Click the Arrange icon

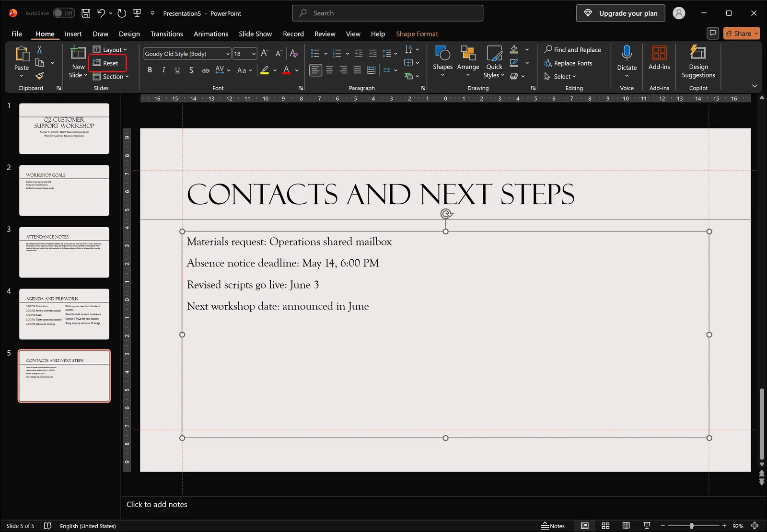tap(468, 53)
